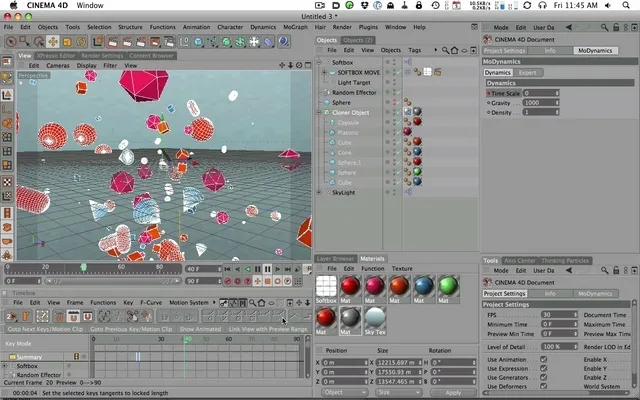Click the Density input field
The height and width of the screenshot is (400, 640).
pos(540,112)
